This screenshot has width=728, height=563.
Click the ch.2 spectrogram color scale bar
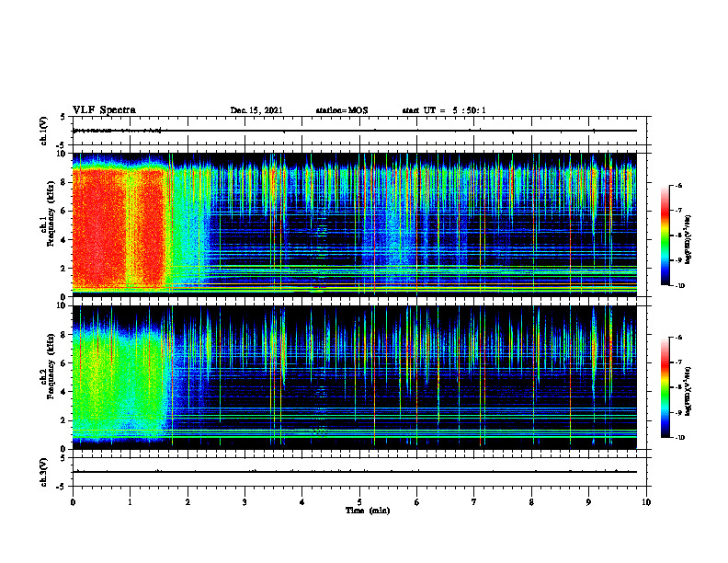(x=665, y=387)
